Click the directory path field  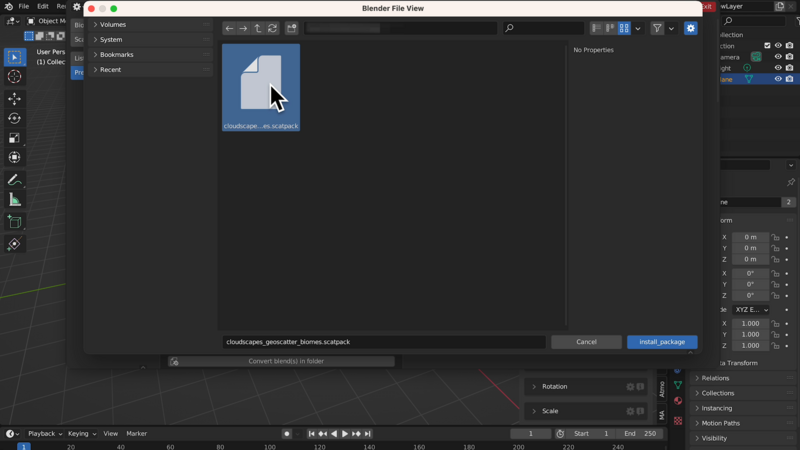[x=401, y=29]
